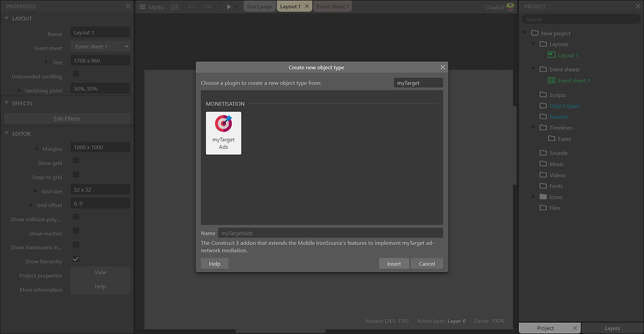This screenshot has width=644, height=334.
Task: Click the More information Help button
Action: click(x=100, y=287)
